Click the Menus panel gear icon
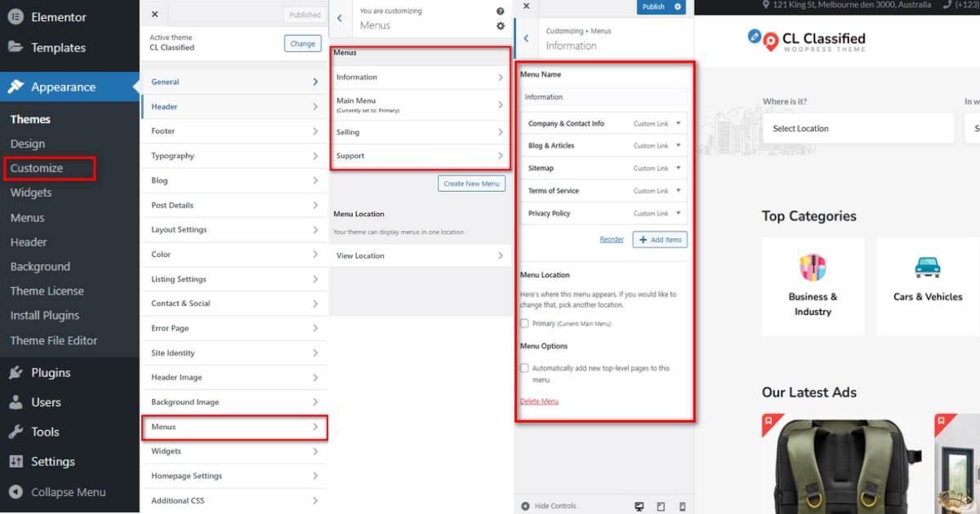This screenshot has height=514, width=980. tap(501, 26)
